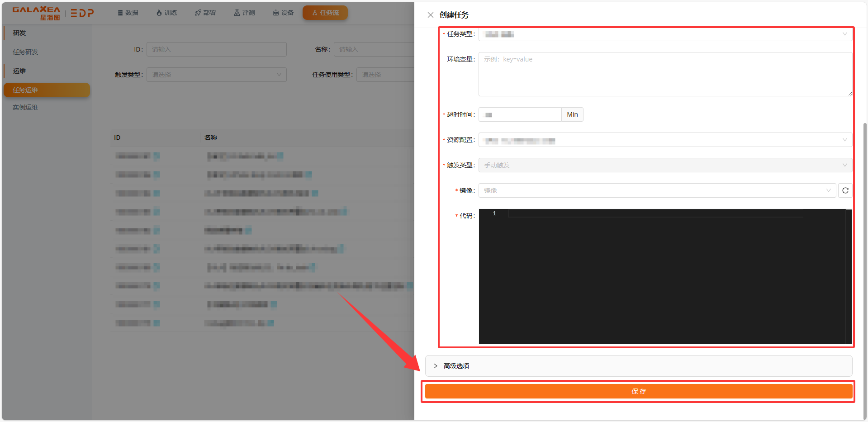Click the Galaxea 星海图 logo
The width and height of the screenshot is (868, 422).
[36, 13]
